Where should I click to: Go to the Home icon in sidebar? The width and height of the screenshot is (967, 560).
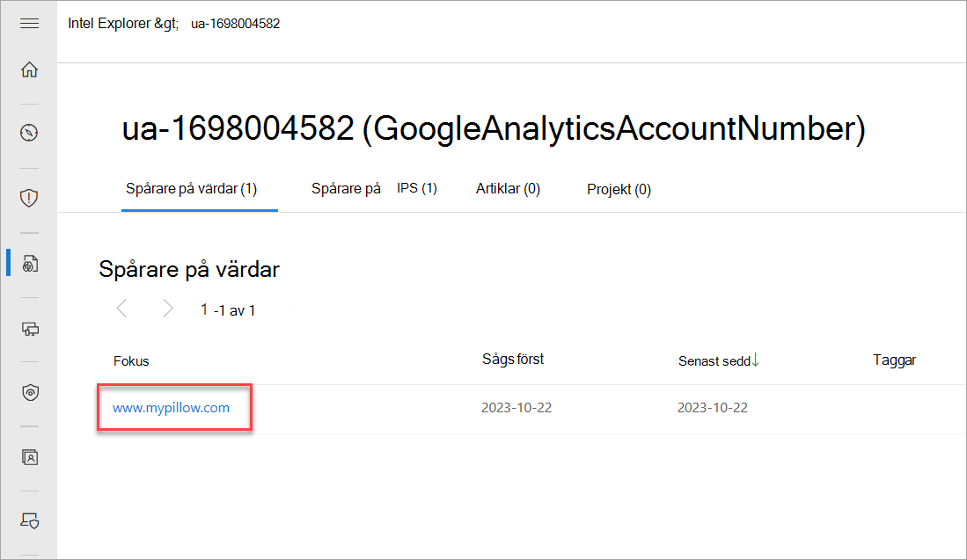tap(29, 69)
